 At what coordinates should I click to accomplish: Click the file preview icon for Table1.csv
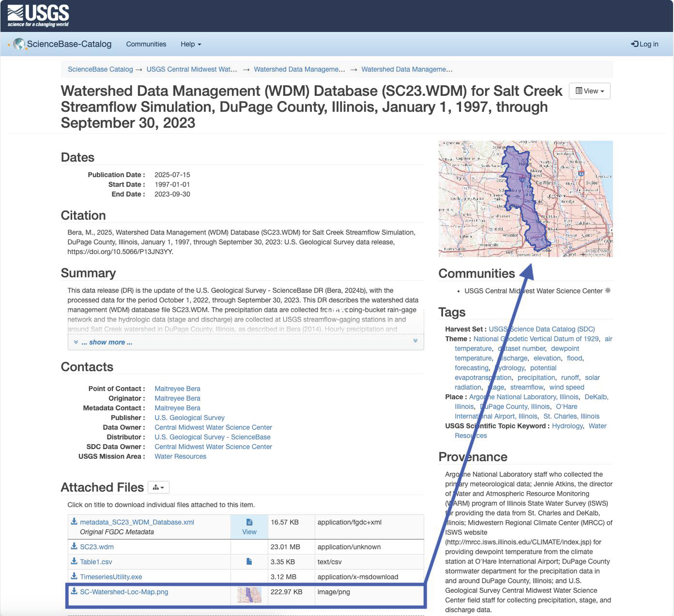pos(249,562)
